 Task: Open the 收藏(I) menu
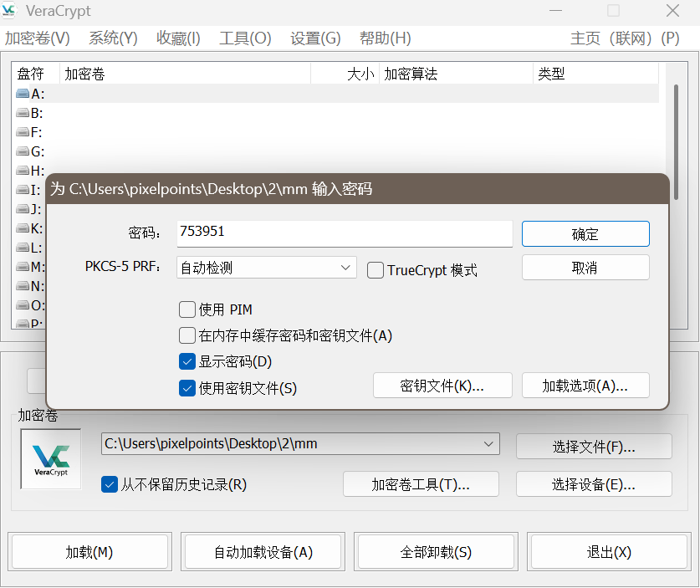178,38
